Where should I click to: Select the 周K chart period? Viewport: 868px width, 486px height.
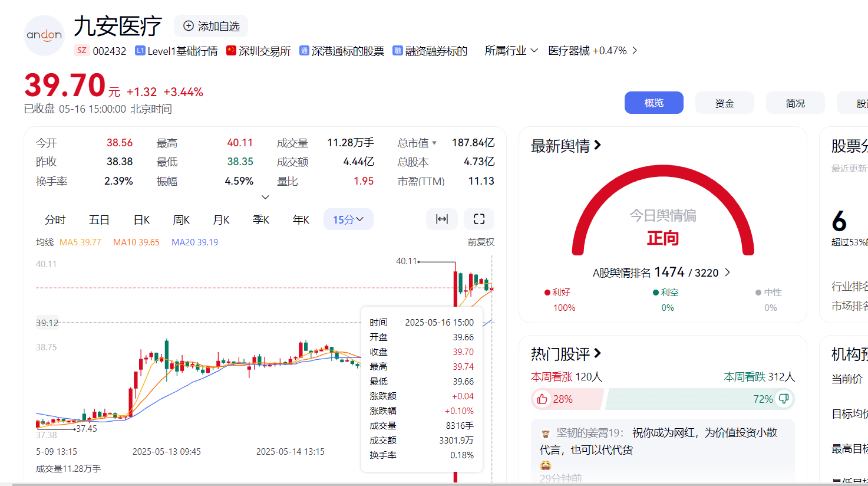click(181, 219)
